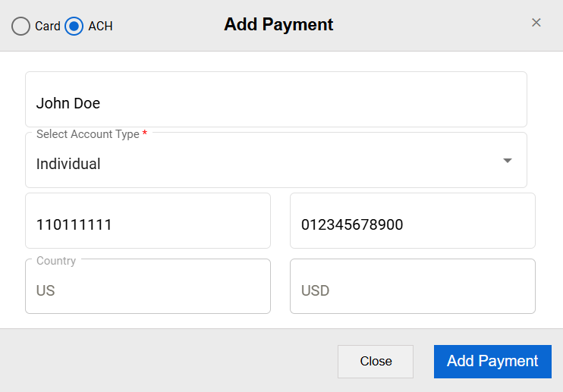The image size is (563, 392).
Task: Click the "Card" option label text
Action: (x=48, y=26)
